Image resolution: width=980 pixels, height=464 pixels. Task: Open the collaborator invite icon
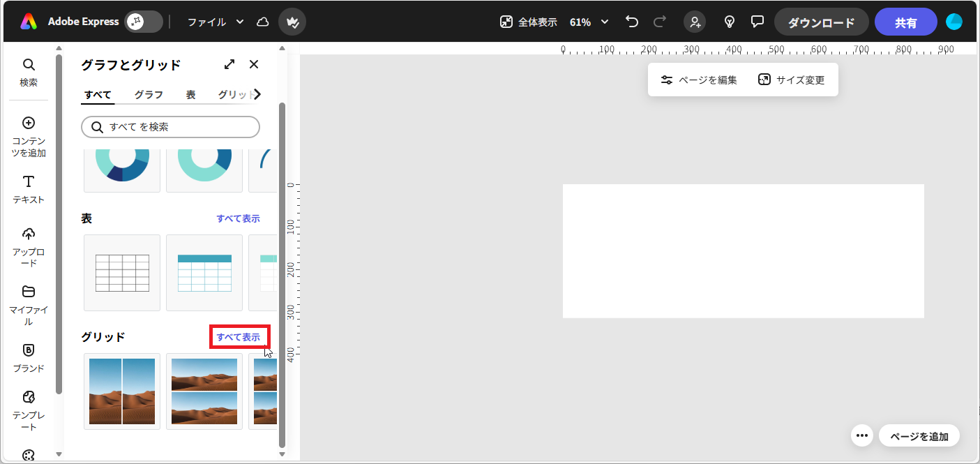[x=694, y=22]
